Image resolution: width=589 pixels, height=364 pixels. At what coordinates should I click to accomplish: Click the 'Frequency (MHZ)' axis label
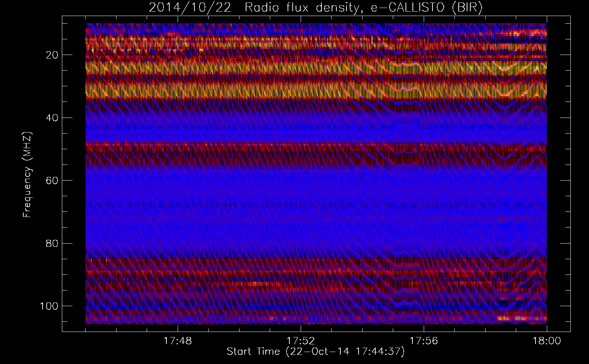28,175
